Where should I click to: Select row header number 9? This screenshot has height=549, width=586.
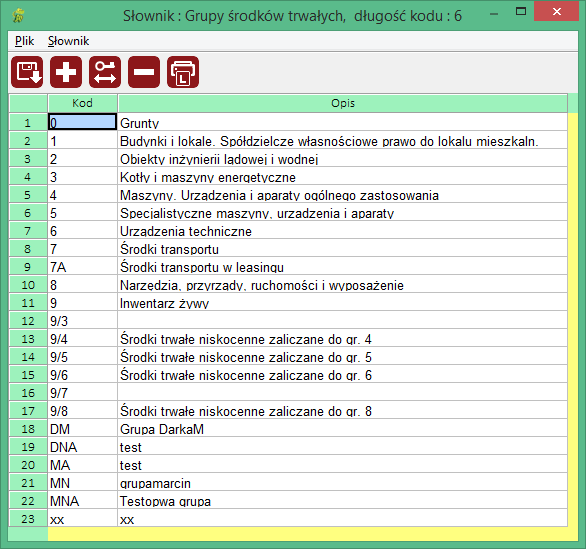pos(28,267)
